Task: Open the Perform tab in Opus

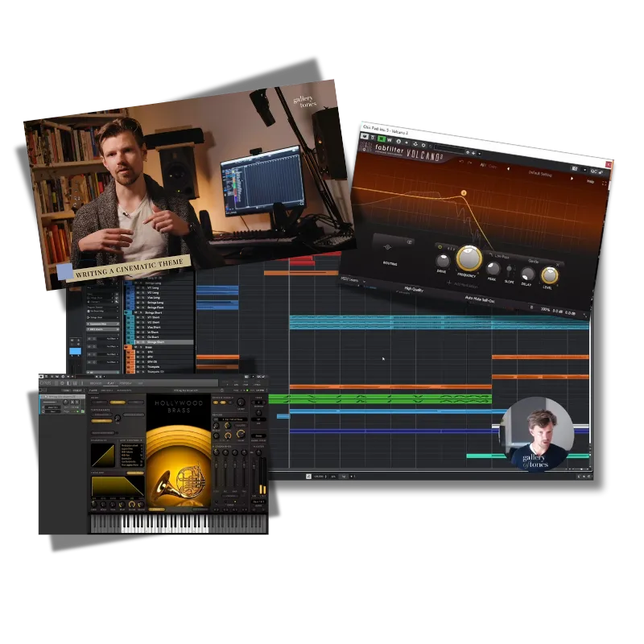Action: 126,383
